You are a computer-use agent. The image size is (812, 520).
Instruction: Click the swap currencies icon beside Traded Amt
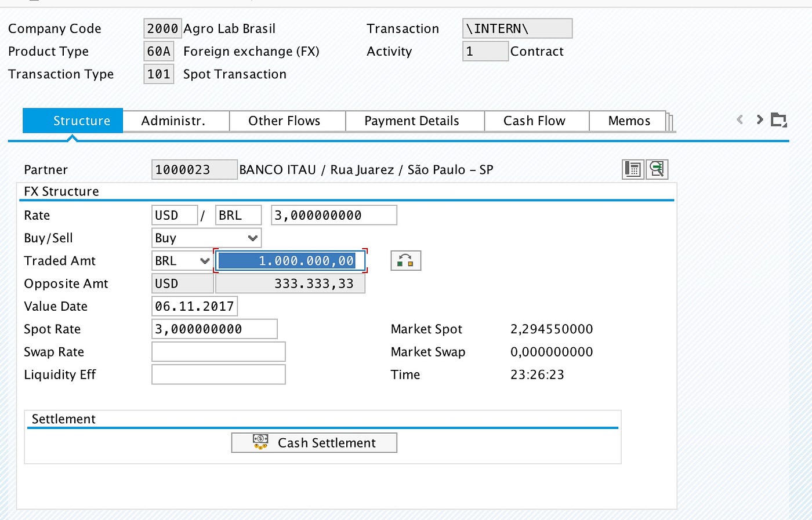tap(405, 261)
